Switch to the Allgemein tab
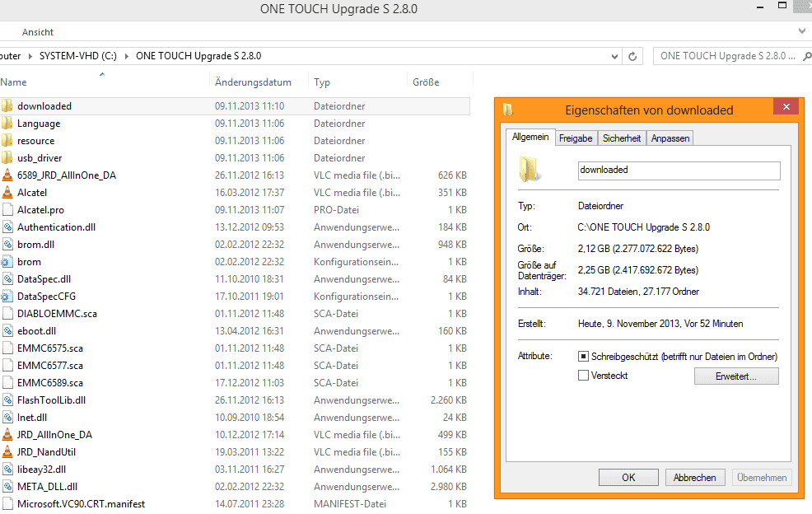Image resolution: width=812 pixels, height=514 pixels. click(x=530, y=137)
